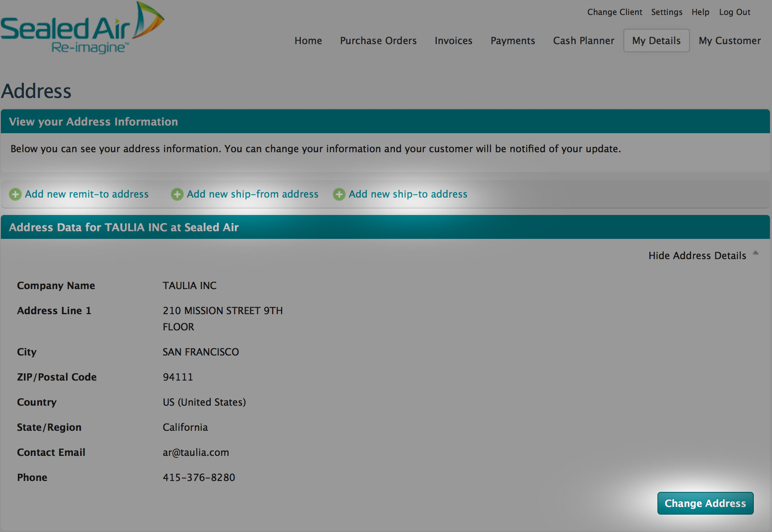Screen dimensions: 772x532
Task: Click the state value California
Action: [x=185, y=427]
